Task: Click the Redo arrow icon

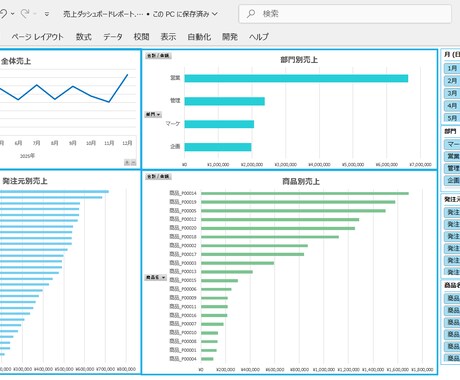Action: pos(25,14)
